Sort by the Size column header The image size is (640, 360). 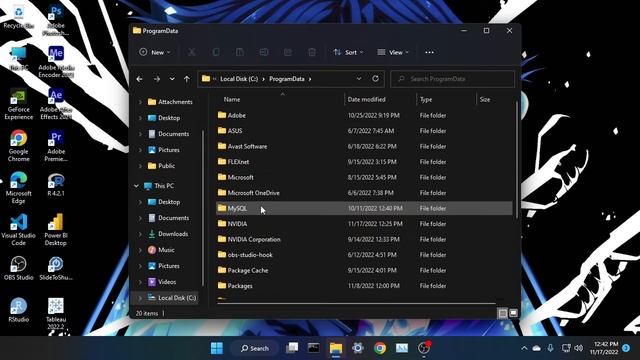[x=485, y=100]
